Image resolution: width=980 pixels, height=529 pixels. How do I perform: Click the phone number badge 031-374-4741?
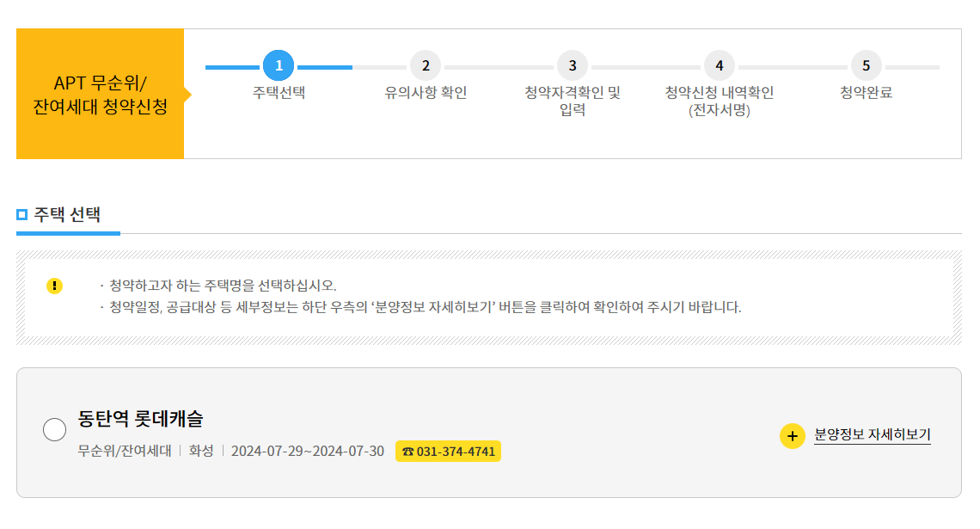tap(448, 452)
